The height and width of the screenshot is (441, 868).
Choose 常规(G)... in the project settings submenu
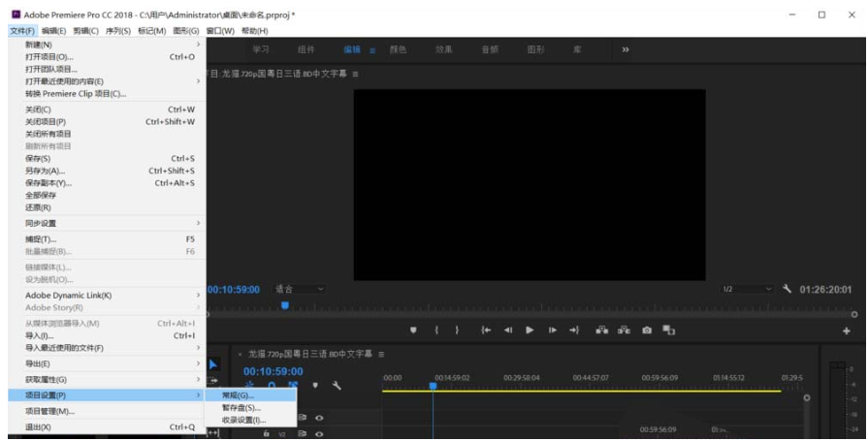(239, 395)
